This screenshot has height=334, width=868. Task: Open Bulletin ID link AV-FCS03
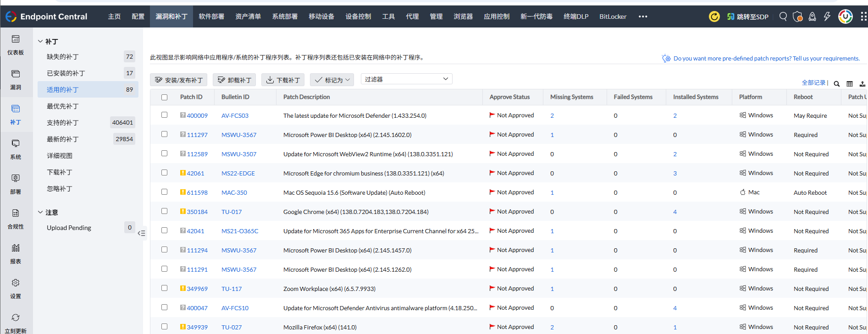[x=235, y=115]
